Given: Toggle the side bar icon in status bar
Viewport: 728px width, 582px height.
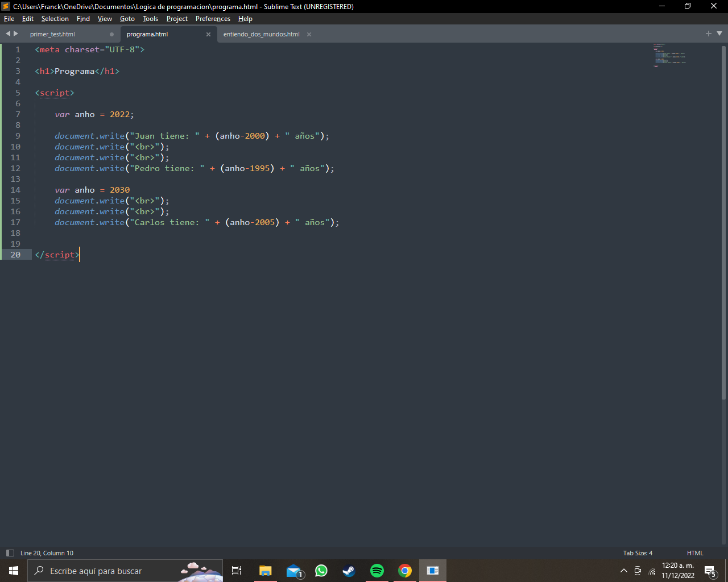Looking at the screenshot, I should (10, 553).
